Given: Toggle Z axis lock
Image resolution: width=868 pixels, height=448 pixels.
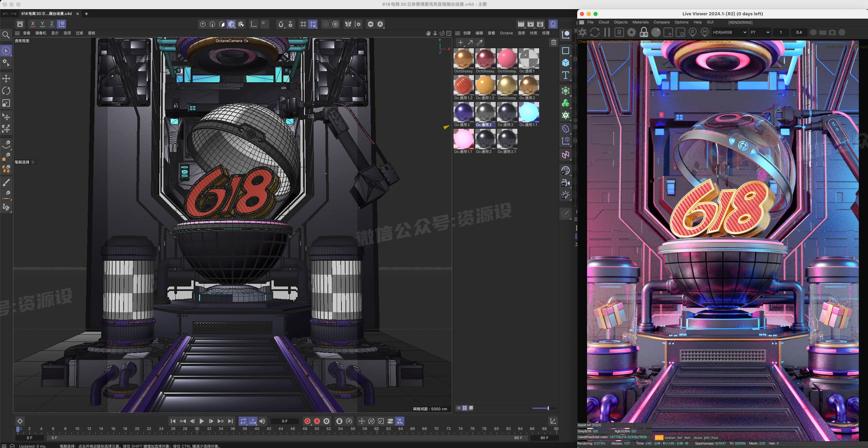Looking at the screenshot, I should click(52, 24).
